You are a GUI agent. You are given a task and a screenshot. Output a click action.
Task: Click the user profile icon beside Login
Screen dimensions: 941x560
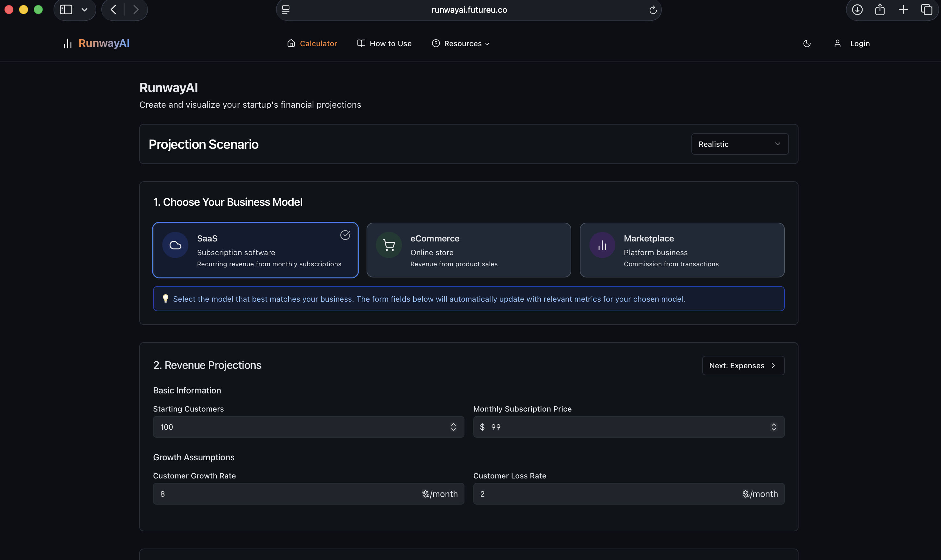click(837, 43)
